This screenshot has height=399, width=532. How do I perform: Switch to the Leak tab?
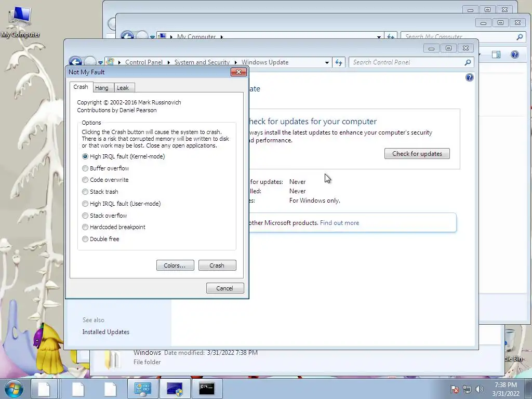[123, 88]
